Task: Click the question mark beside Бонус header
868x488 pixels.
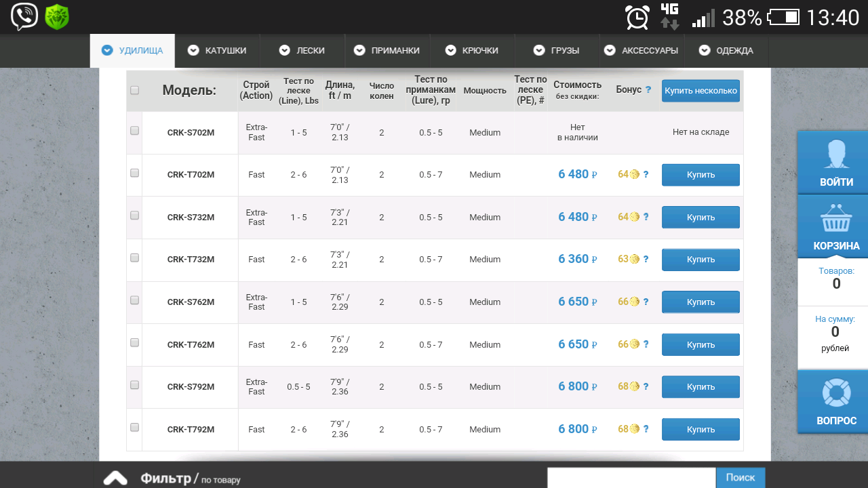Action: coord(648,90)
